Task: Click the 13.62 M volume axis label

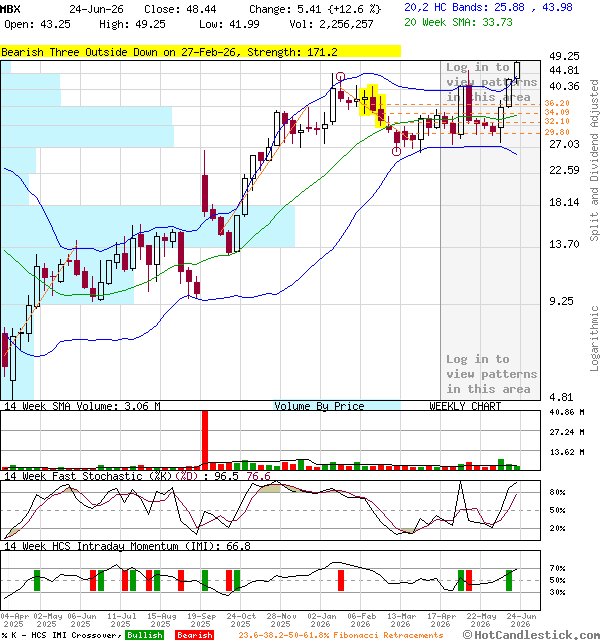Action: tap(567, 452)
